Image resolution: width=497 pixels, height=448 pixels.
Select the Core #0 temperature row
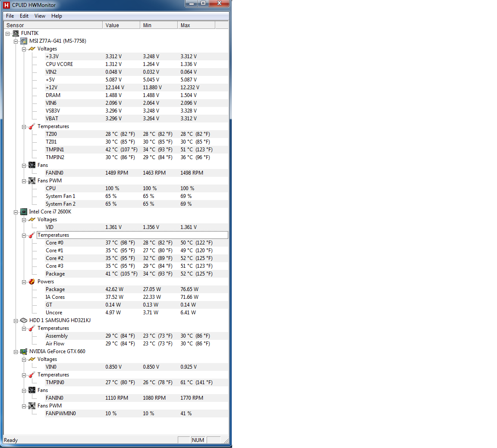coord(136,243)
